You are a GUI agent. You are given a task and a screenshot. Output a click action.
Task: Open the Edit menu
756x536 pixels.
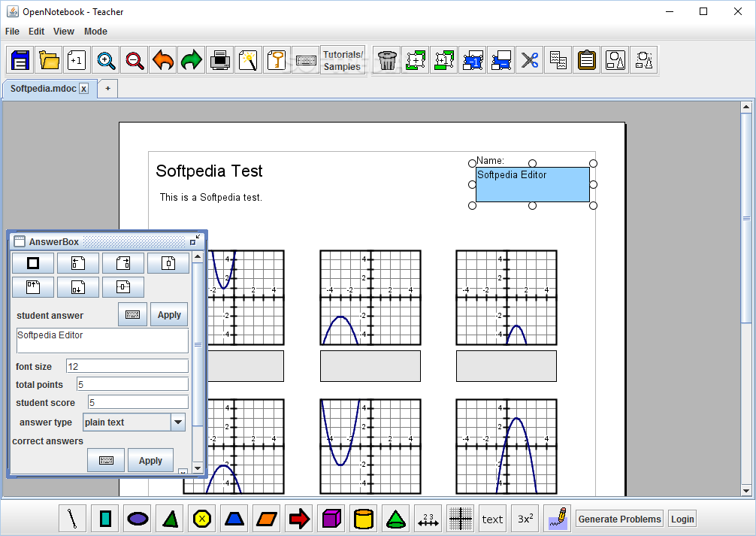point(36,32)
